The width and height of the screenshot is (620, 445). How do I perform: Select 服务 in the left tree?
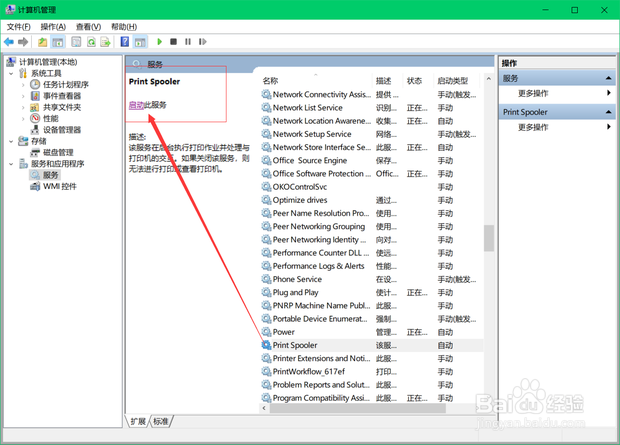[x=50, y=175]
